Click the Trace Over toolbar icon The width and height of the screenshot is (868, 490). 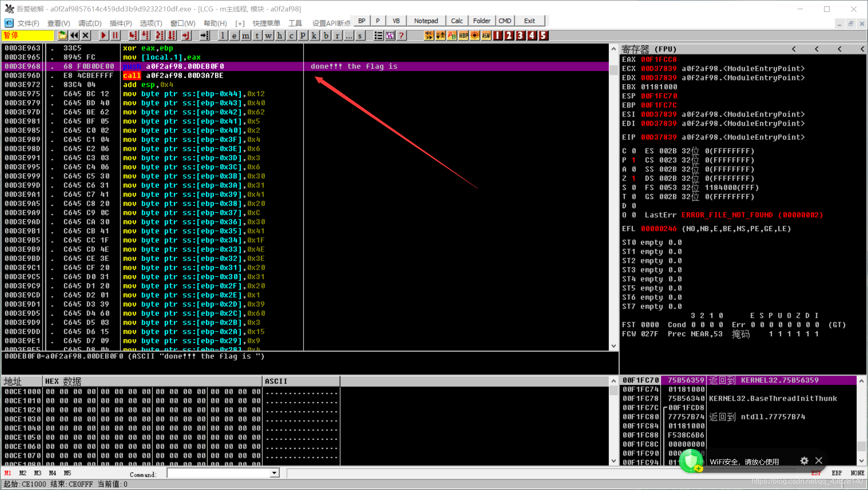pos(172,36)
